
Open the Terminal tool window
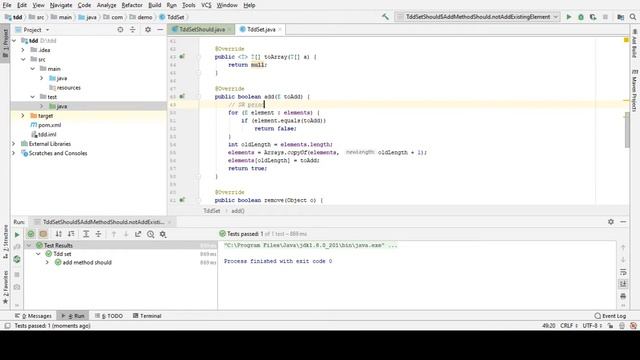[x=147, y=316]
